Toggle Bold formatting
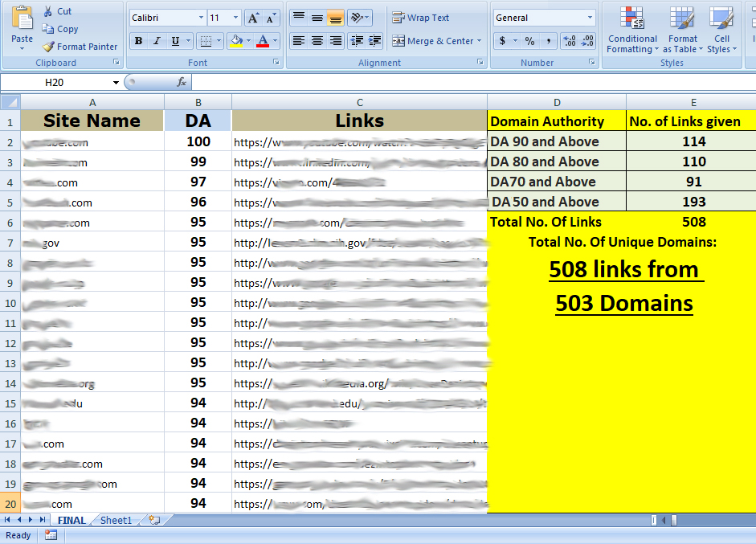756x544 pixels. click(x=138, y=41)
